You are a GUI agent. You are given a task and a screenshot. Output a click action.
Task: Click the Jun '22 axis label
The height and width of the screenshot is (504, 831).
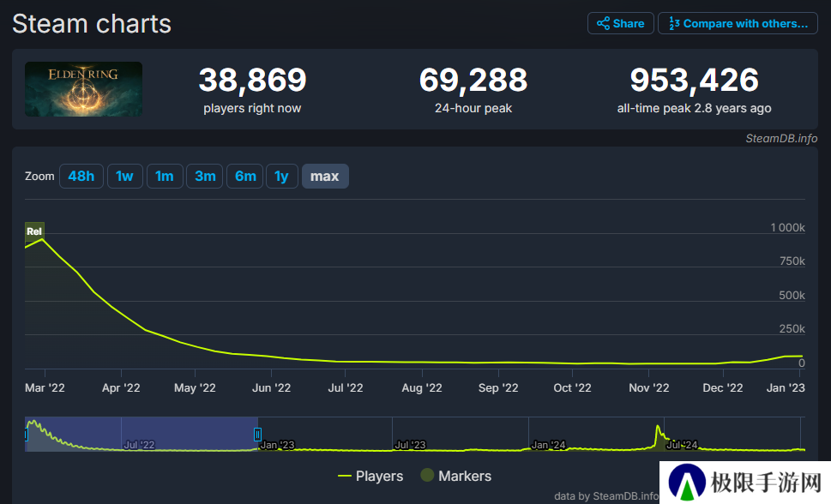click(271, 388)
